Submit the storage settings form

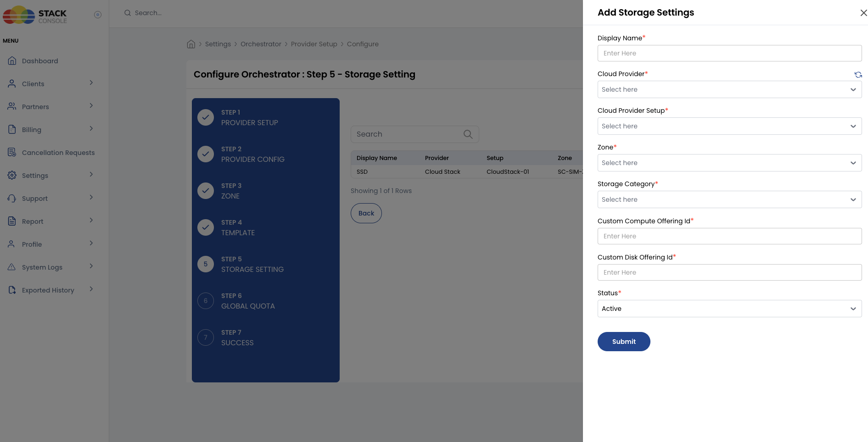[624, 342]
